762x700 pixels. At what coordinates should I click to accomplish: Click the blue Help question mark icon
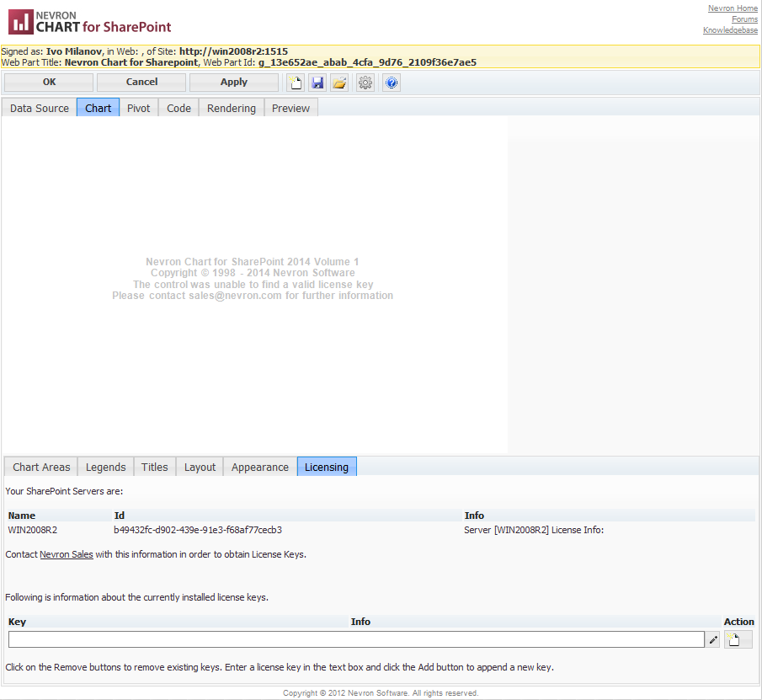coord(392,83)
